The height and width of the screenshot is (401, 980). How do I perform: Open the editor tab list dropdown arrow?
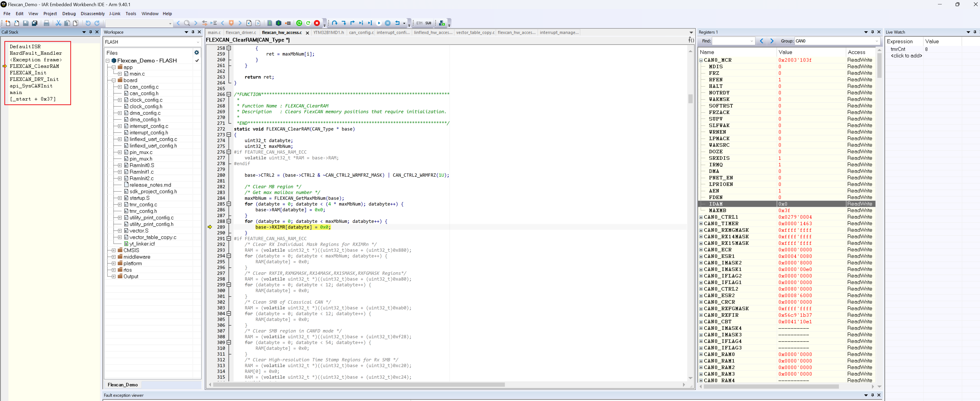pyautogui.click(x=691, y=33)
